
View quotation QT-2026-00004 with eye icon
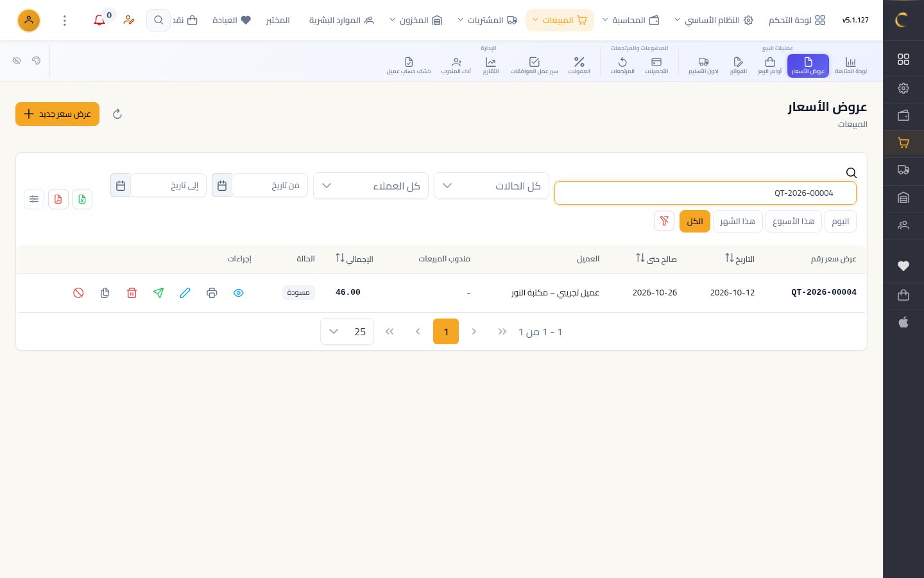point(239,293)
